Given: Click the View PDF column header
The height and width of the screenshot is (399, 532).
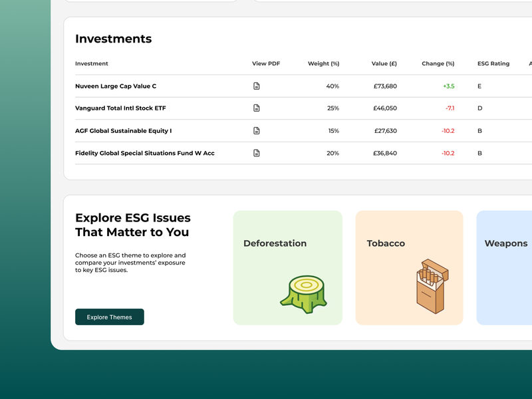Looking at the screenshot, I should pyautogui.click(x=266, y=63).
